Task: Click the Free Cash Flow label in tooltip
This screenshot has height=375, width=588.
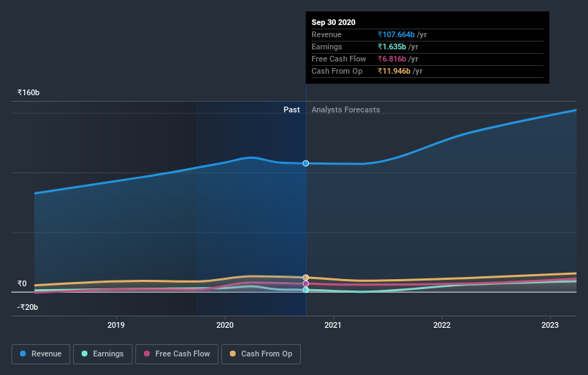Action: [339, 59]
